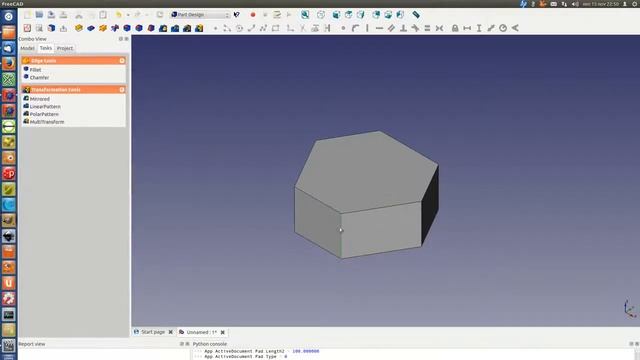Collapse the Transformation tools task section

point(122,89)
